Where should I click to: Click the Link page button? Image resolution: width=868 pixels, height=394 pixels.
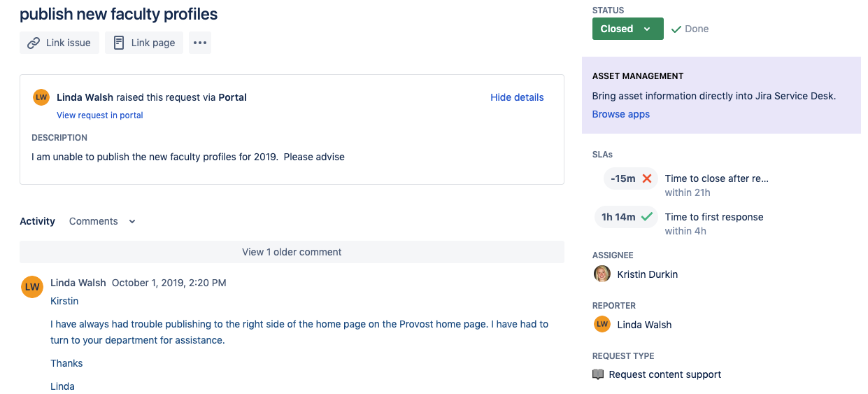click(144, 43)
